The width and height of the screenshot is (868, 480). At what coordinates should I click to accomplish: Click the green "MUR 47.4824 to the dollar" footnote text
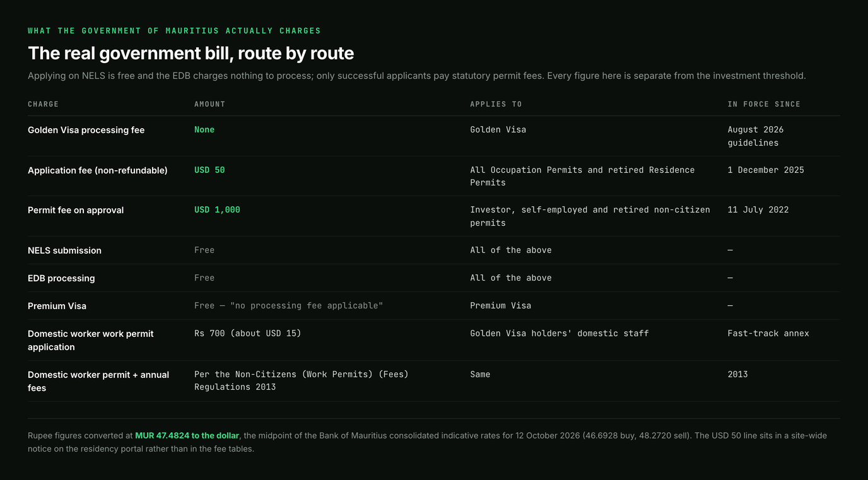[187, 436]
